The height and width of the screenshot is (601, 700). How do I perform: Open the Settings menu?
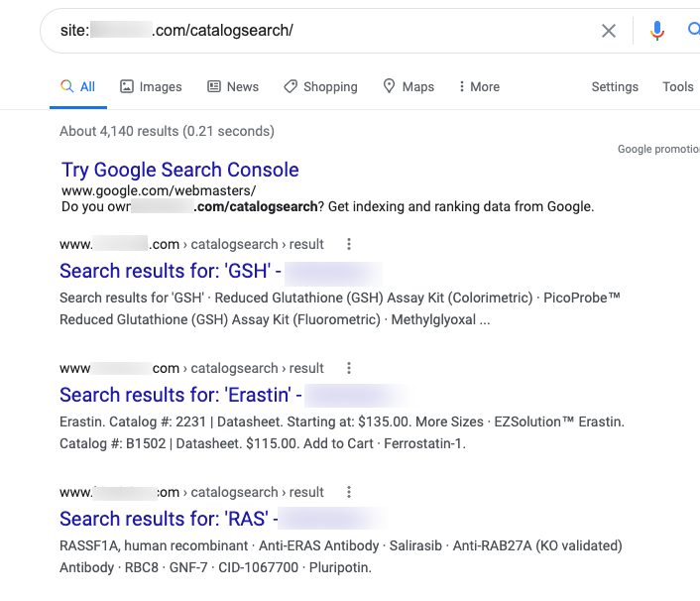(x=615, y=87)
